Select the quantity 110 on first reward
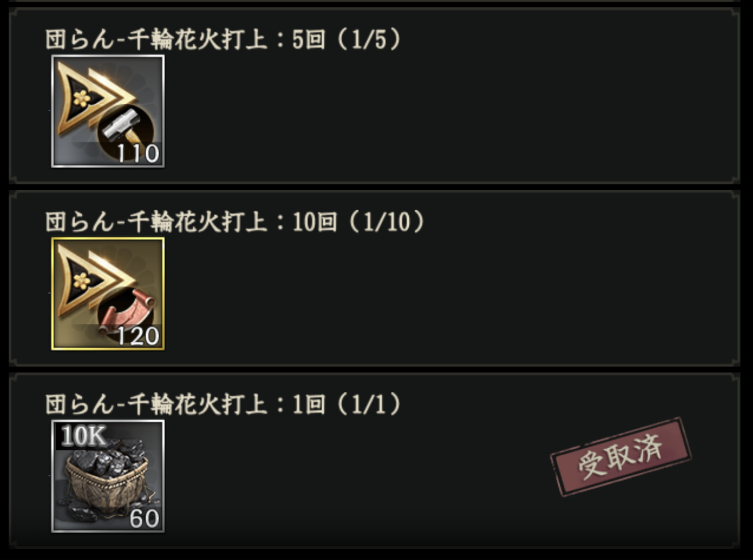The image size is (753, 560). [x=138, y=154]
